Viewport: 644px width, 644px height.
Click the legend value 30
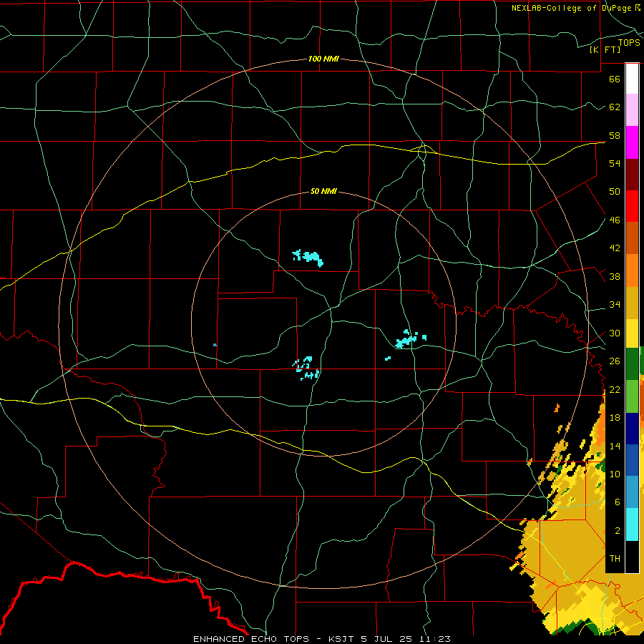click(615, 333)
